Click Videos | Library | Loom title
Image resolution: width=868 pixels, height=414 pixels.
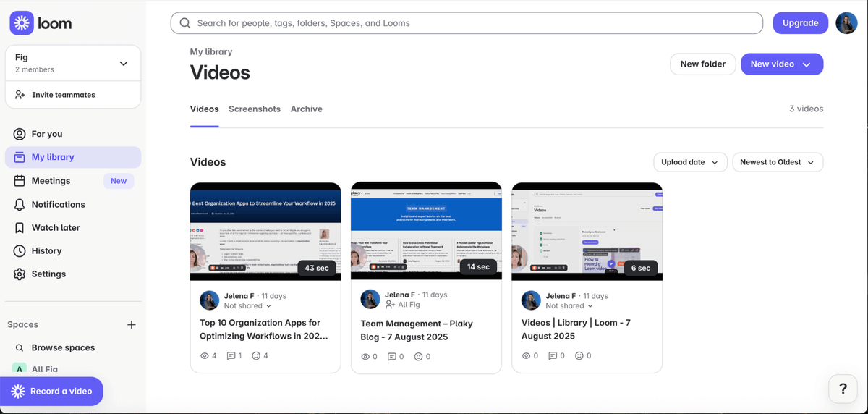coord(576,329)
